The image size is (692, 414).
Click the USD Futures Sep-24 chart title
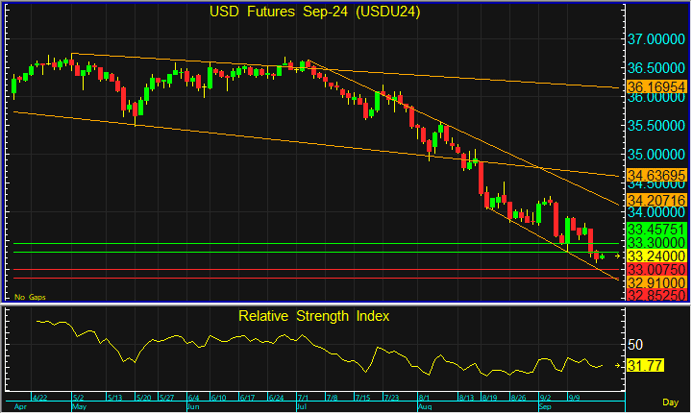point(313,13)
